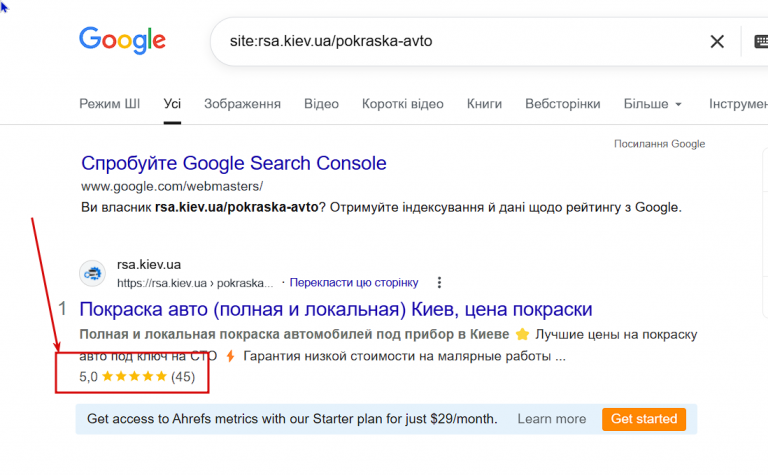Open the Зображення tab
Viewport: 768px width, 475px height.
242,104
